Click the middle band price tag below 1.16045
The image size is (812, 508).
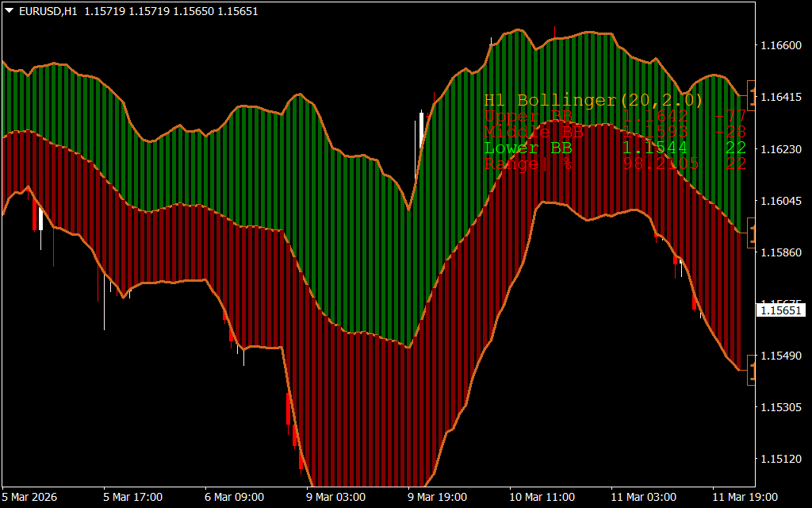[752, 233]
